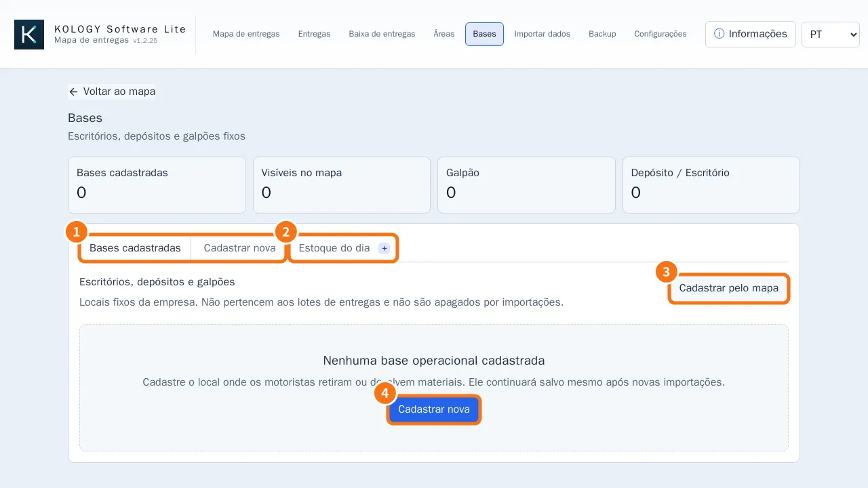868x488 pixels.
Task: Click the version text v1.2.25
Action: click(x=145, y=41)
